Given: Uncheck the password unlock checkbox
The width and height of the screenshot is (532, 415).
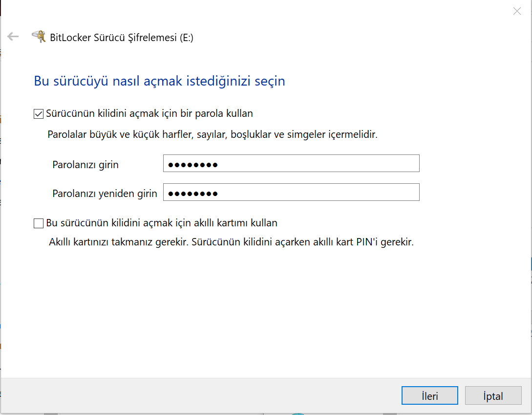Looking at the screenshot, I should point(39,114).
